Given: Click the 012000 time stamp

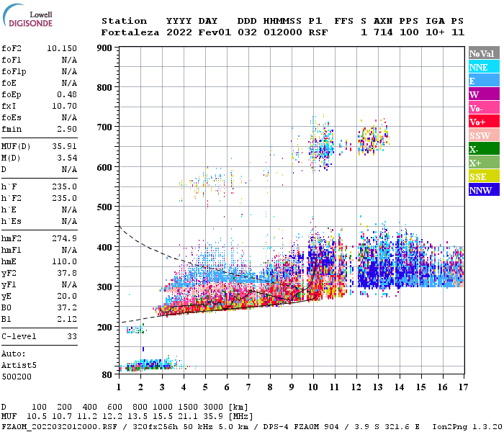Looking at the screenshot, I should [x=282, y=32].
